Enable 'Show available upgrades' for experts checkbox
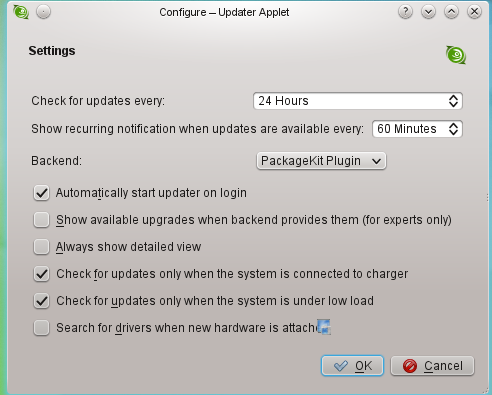Viewport: 492px width, 395px height. point(41,220)
